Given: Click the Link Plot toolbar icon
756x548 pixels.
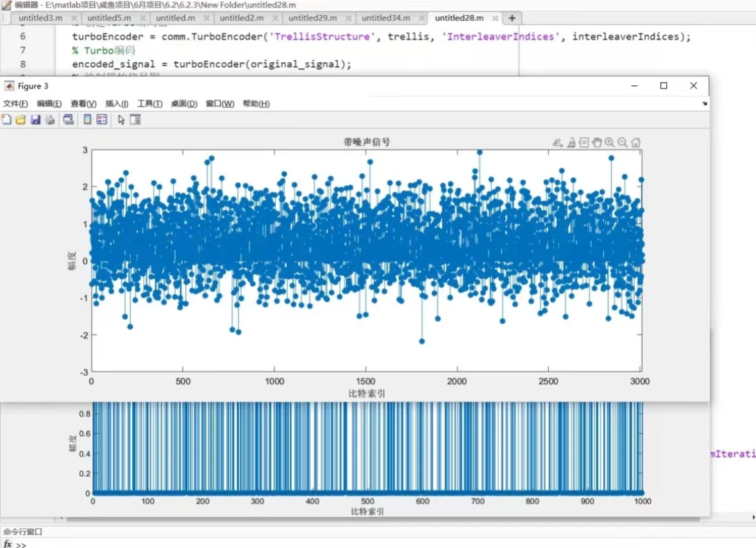Looking at the screenshot, I should pos(69,119).
